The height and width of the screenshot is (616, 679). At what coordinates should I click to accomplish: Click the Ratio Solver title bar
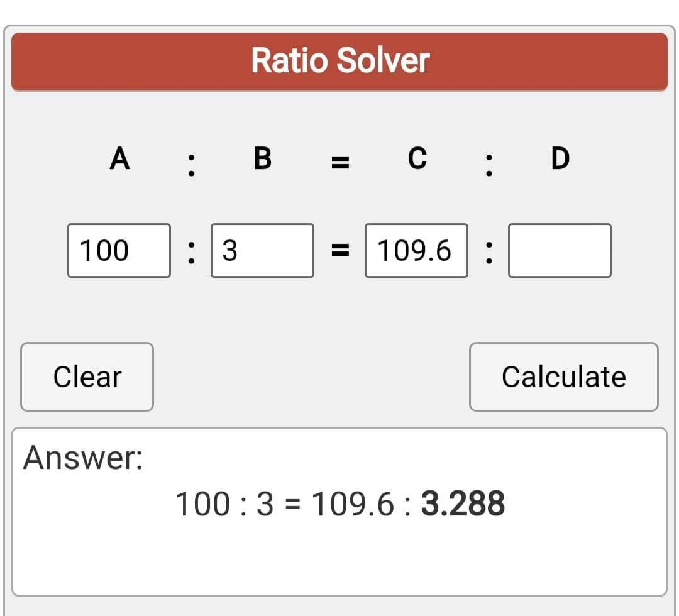[x=339, y=61]
